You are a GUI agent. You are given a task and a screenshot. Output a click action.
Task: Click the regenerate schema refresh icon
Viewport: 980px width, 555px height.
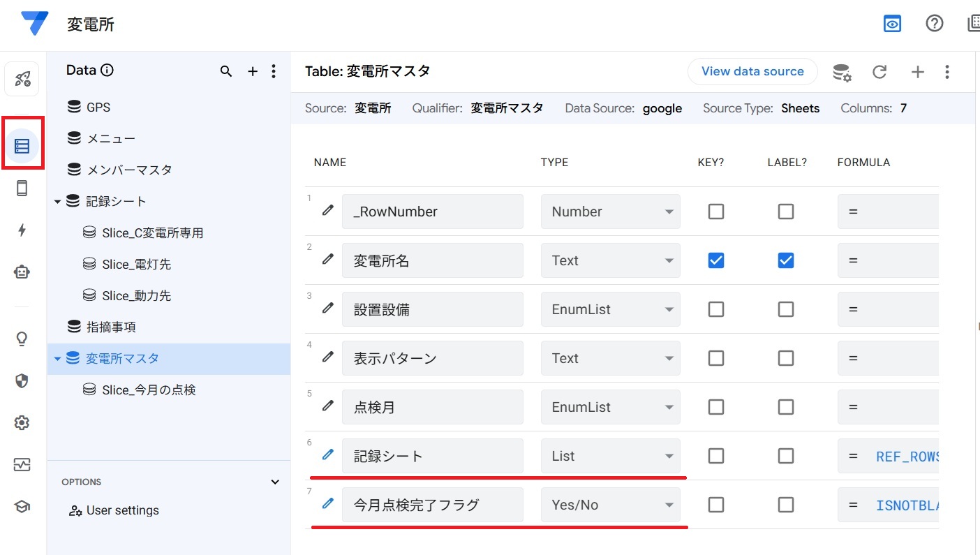tap(879, 72)
